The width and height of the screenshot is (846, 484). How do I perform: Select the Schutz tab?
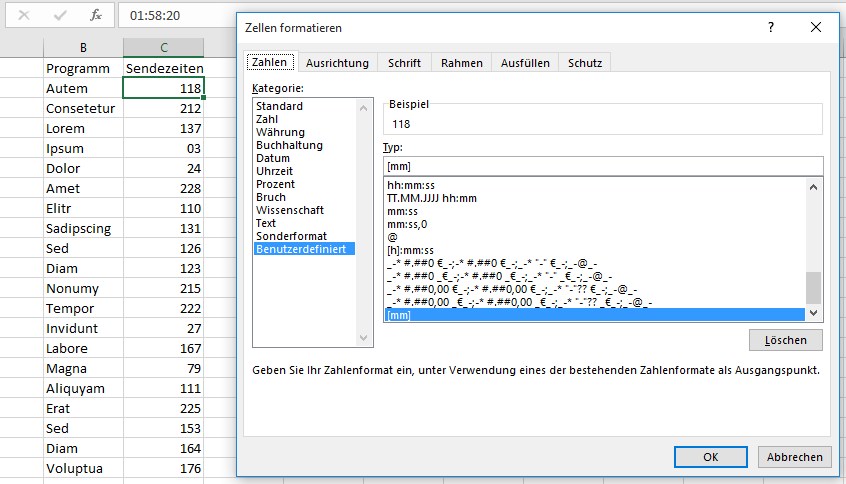pyautogui.click(x=585, y=63)
